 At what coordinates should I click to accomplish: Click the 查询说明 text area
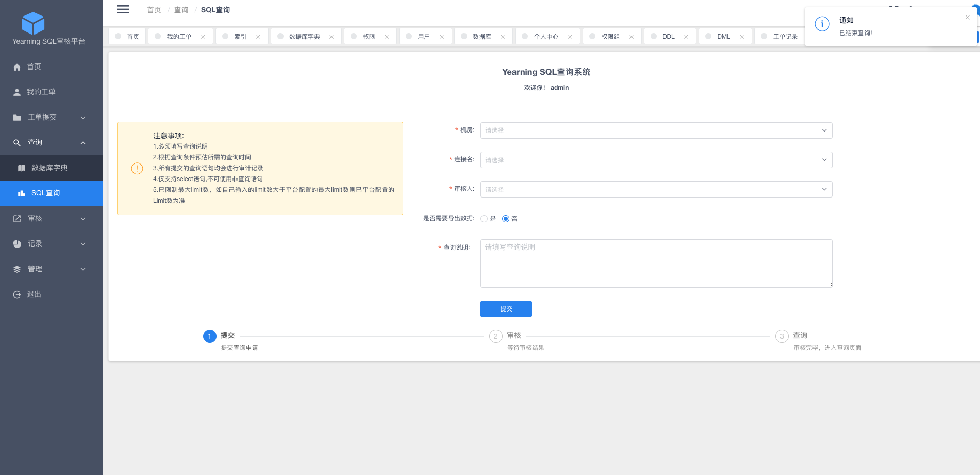tap(656, 264)
